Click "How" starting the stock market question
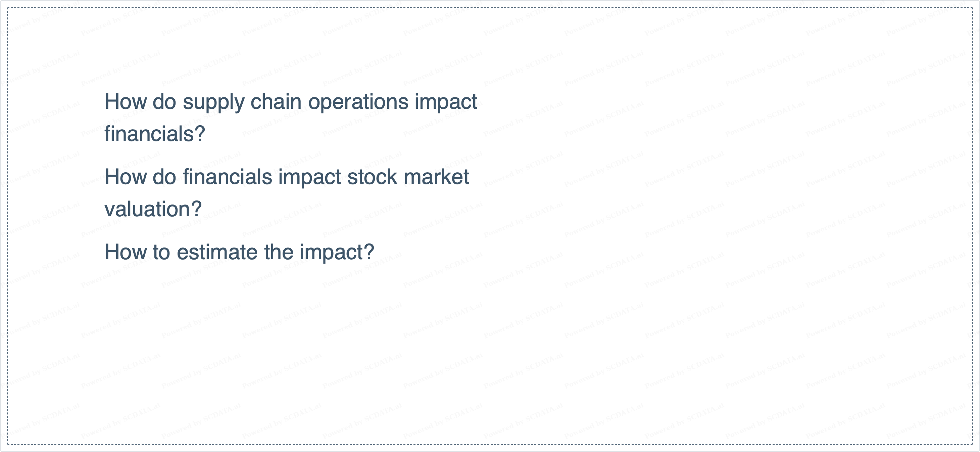980x452 pixels. [x=125, y=177]
